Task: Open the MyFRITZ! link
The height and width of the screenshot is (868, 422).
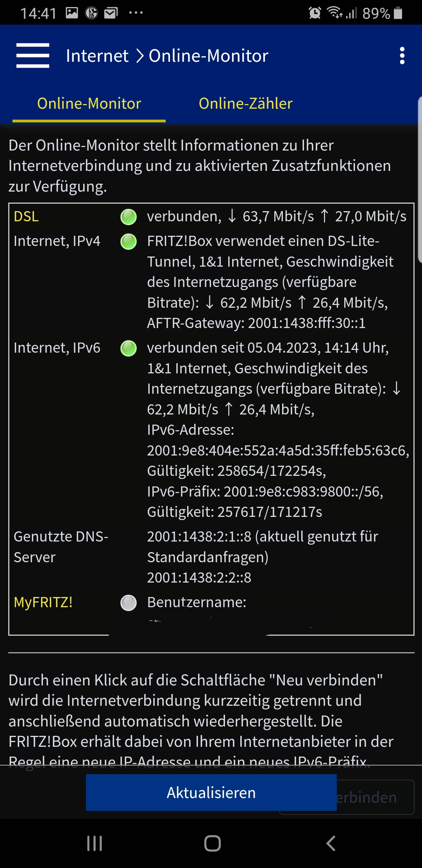Action: 43,603
